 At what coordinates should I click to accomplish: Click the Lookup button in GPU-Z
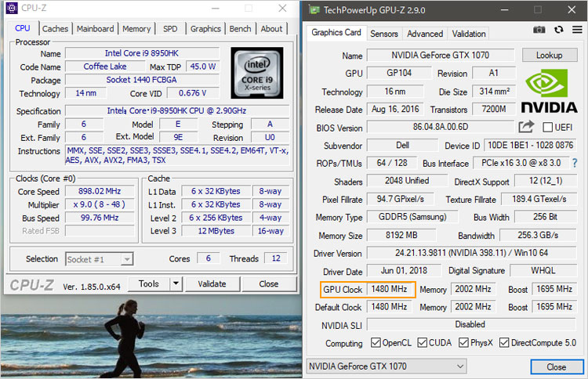pyautogui.click(x=550, y=55)
